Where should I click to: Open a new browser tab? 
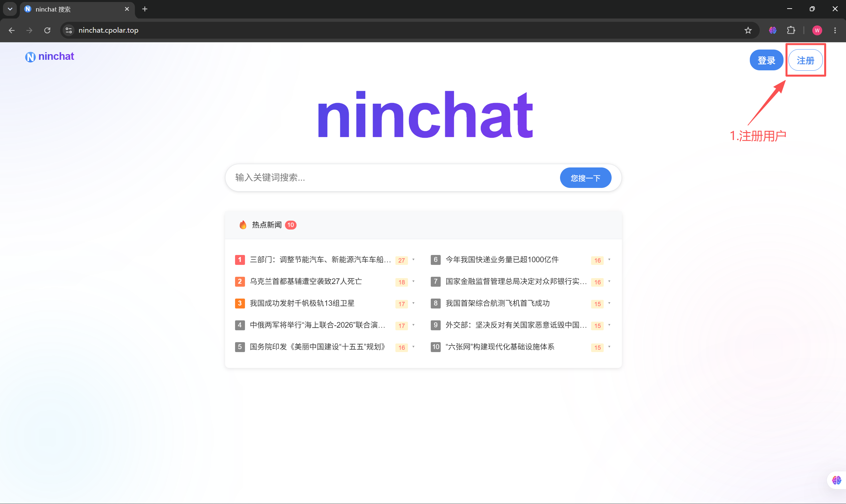pyautogui.click(x=145, y=9)
